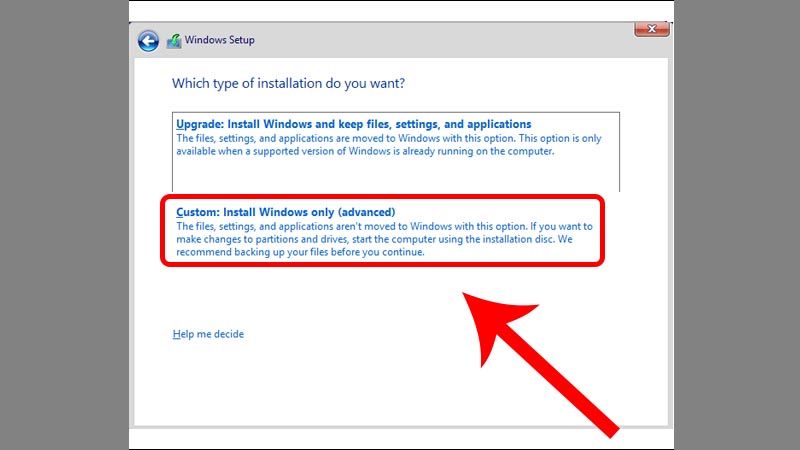This screenshot has width=800, height=450.
Task: Click the Windows Setup title icon
Action: [174, 41]
